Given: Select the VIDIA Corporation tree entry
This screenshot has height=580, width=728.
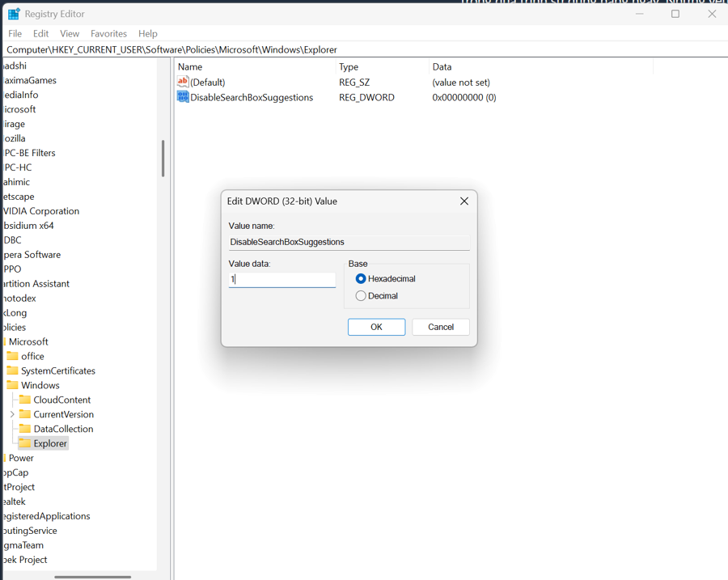Looking at the screenshot, I should (x=41, y=211).
